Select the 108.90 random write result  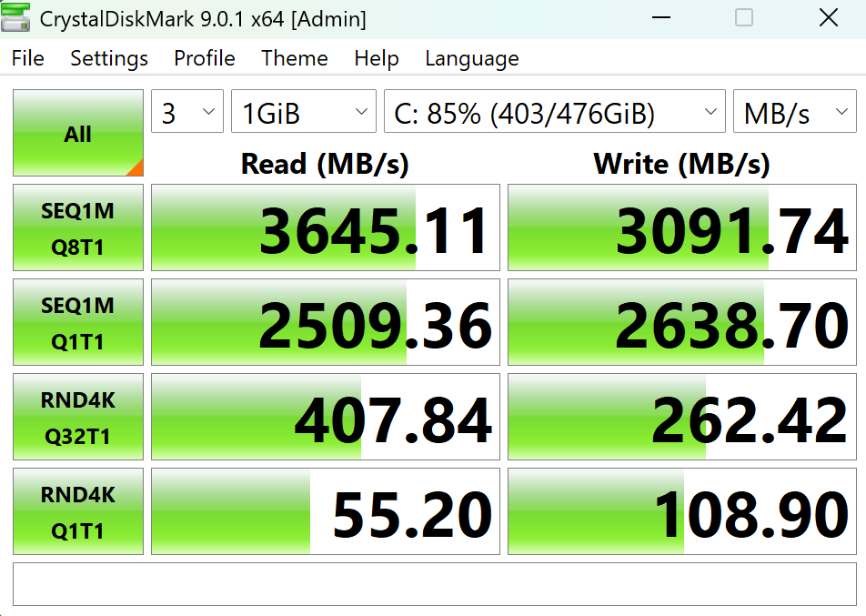click(682, 511)
